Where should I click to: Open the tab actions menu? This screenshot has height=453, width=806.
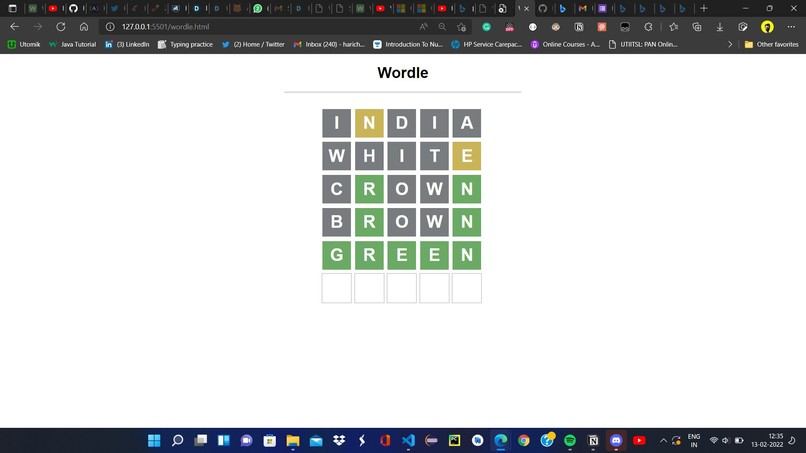(12, 8)
